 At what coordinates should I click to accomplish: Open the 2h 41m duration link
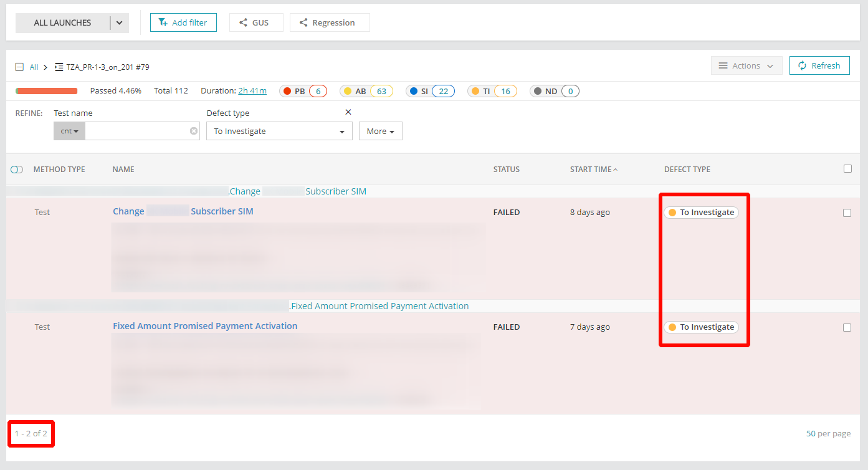[252, 91]
